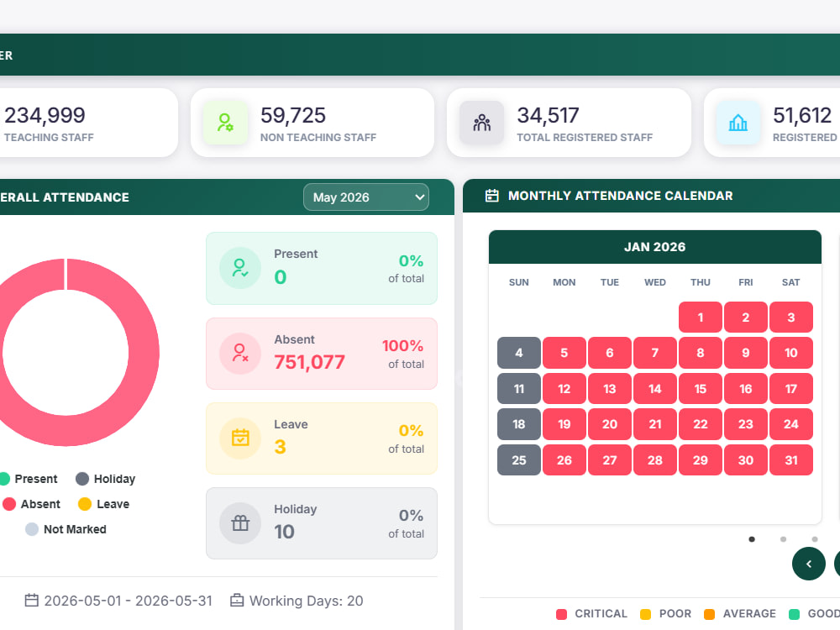Select the third carousel pagination dot
Viewport: 840px width, 630px height.
click(x=815, y=539)
